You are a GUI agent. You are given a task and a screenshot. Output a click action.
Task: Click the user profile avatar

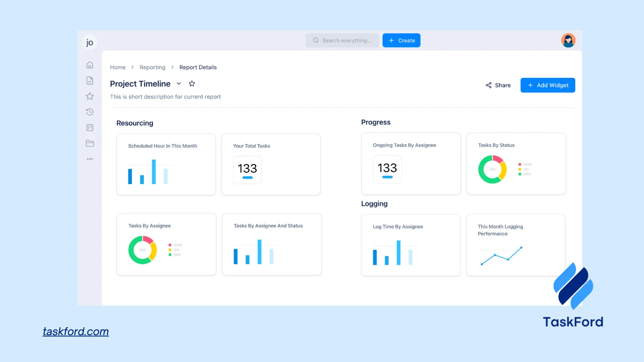[568, 41]
